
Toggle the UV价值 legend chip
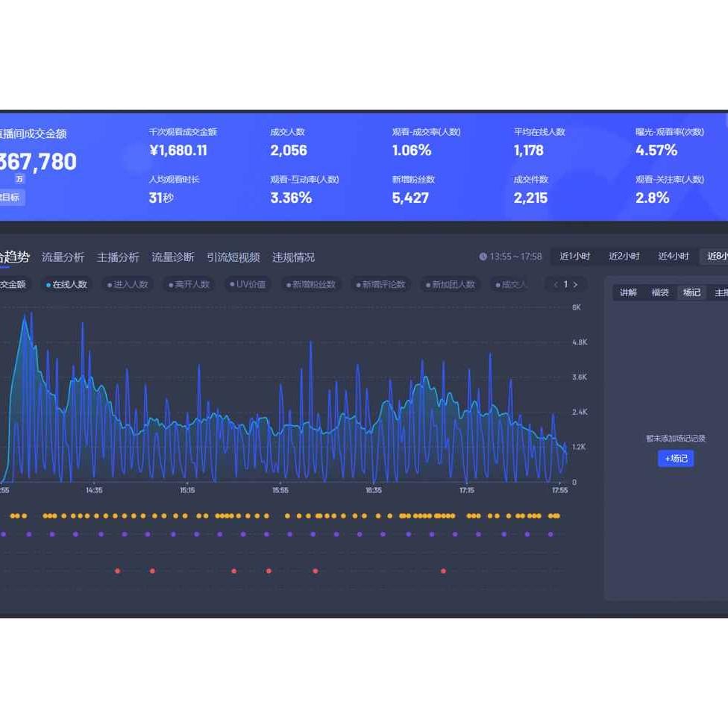click(x=248, y=284)
